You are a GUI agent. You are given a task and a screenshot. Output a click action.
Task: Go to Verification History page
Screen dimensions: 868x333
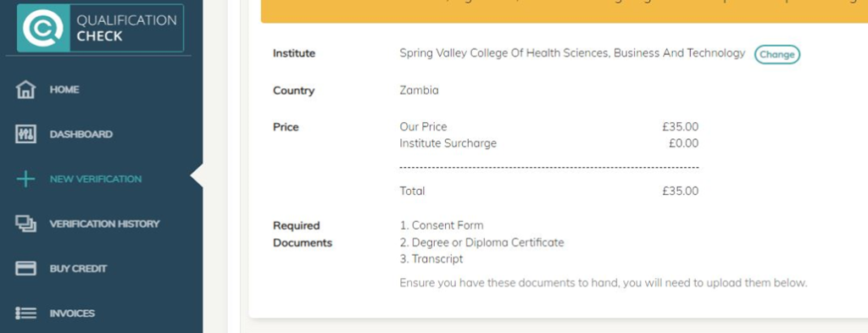tap(104, 224)
